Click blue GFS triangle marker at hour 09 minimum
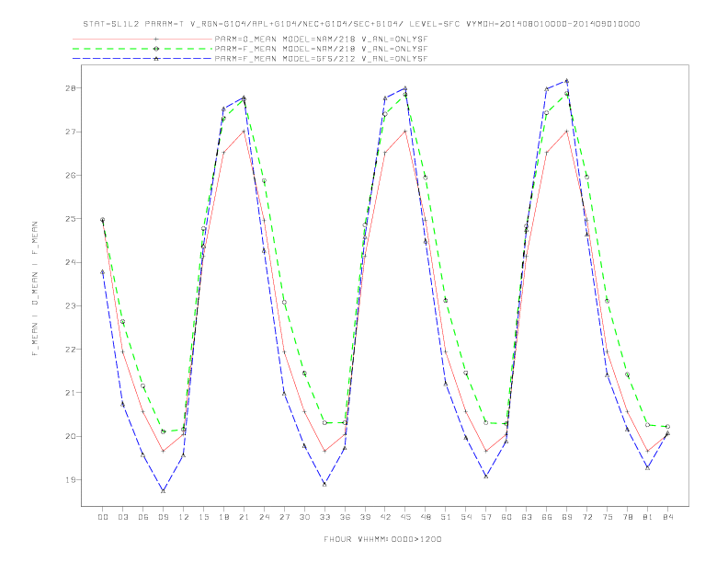The image size is (728, 563). (x=163, y=491)
